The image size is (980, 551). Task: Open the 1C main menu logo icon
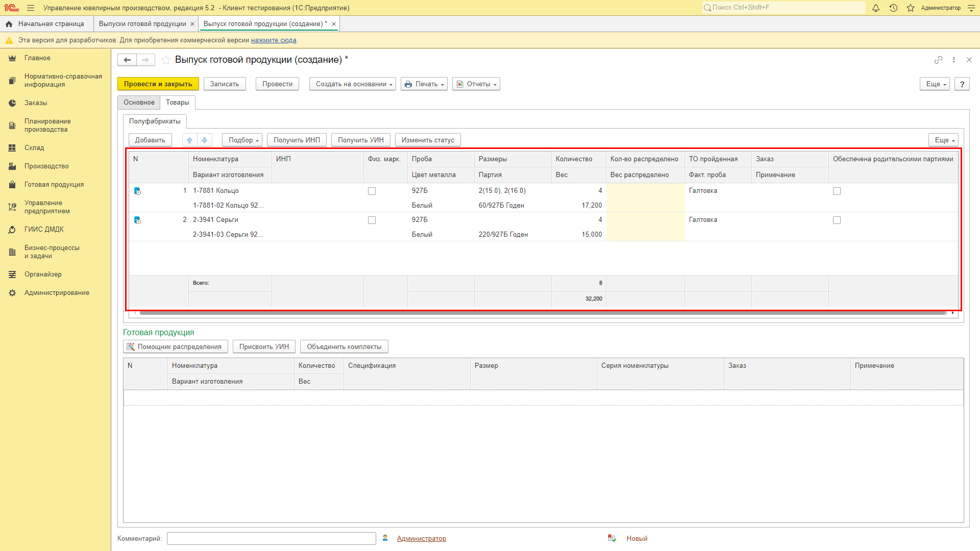11,8
